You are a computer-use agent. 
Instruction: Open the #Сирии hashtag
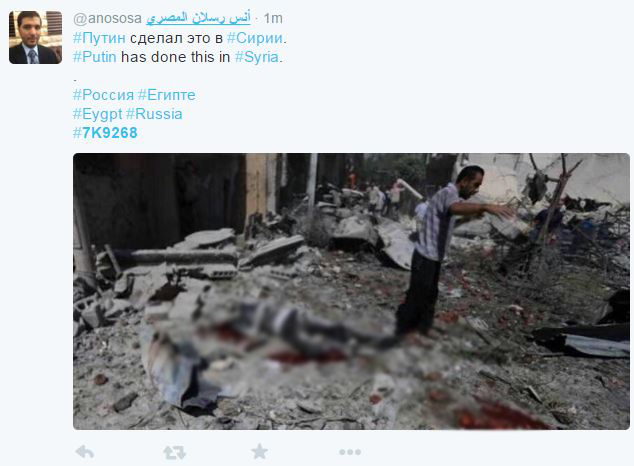coord(255,38)
